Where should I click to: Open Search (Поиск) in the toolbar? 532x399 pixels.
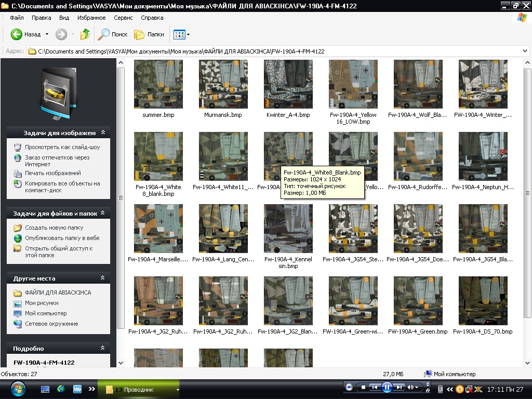coord(113,34)
